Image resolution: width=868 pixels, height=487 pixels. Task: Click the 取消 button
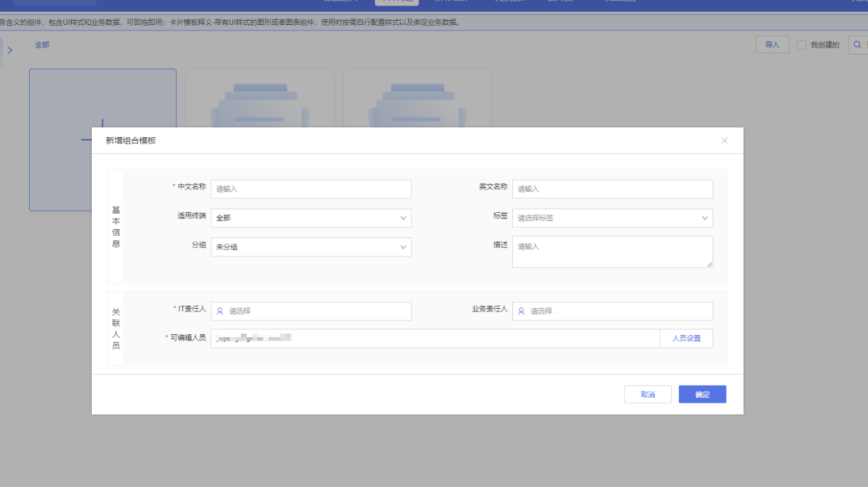pos(648,394)
